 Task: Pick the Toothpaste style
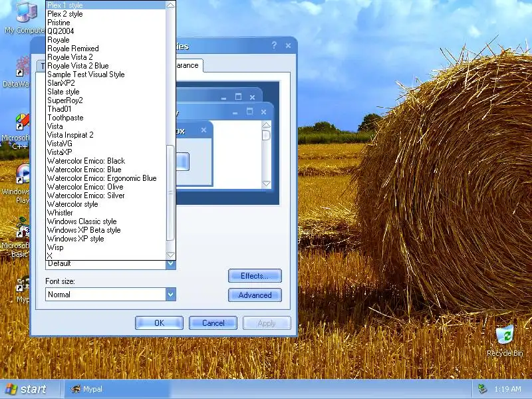coord(106,118)
